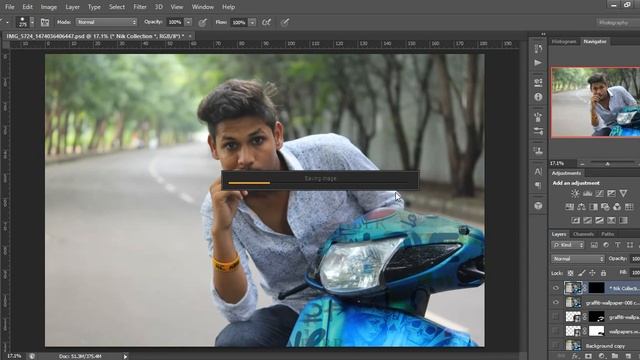
Task: Open the layer blend mode Normal dropdown
Action: tap(578, 259)
